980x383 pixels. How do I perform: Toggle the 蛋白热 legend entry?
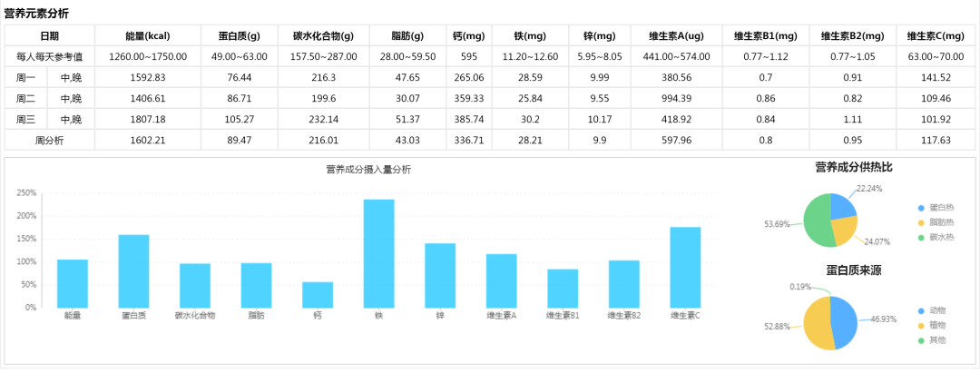point(936,208)
